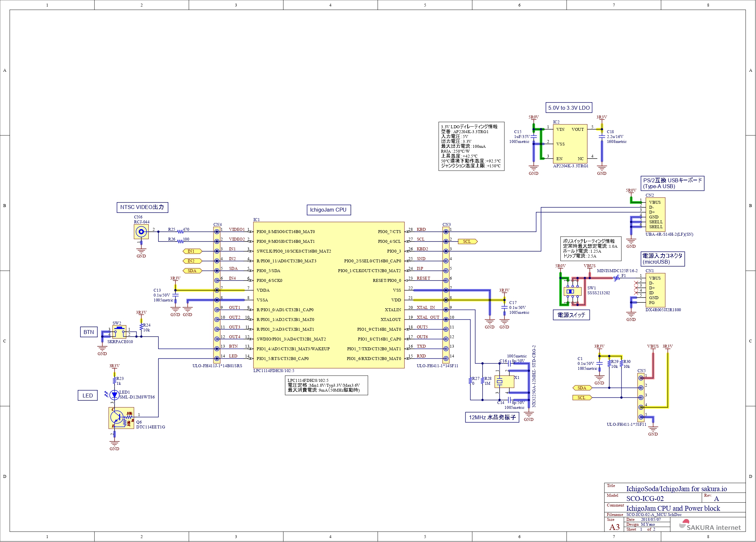Click the RCJ-044 video jack symbol CN6
Image resolution: width=756 pixels, height=542 pixels.
click(141, 231)
